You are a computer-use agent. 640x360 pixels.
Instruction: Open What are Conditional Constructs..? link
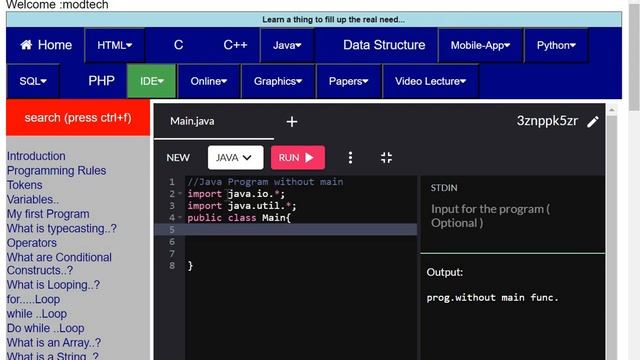[x=59, y=264]
